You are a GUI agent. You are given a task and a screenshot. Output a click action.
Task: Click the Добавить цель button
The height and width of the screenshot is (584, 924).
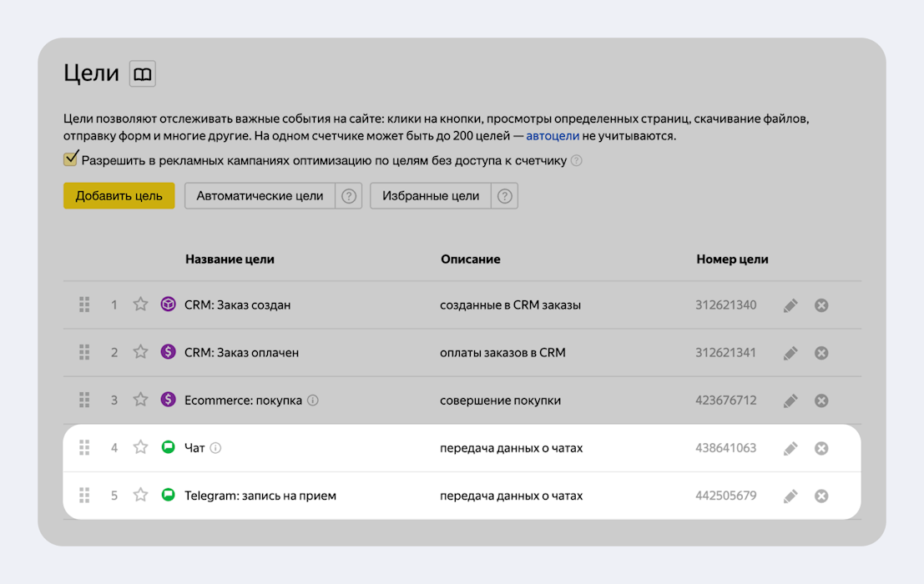[x=119, y=196]
